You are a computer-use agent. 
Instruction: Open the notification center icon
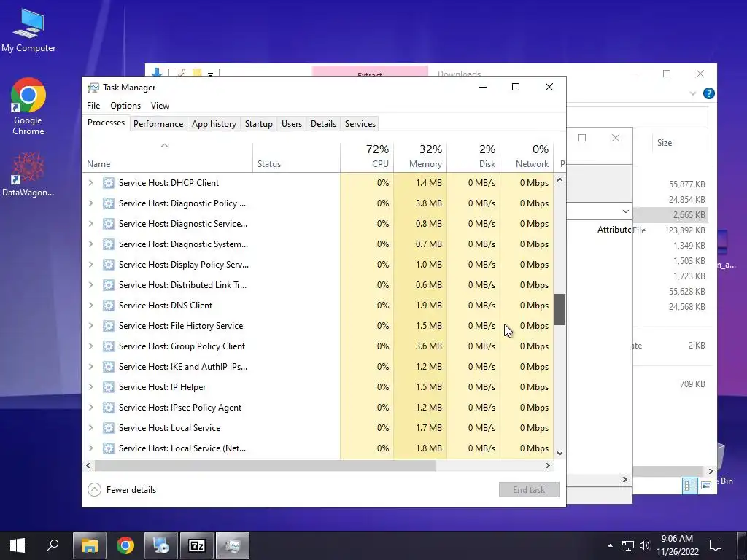coord(716,545)
